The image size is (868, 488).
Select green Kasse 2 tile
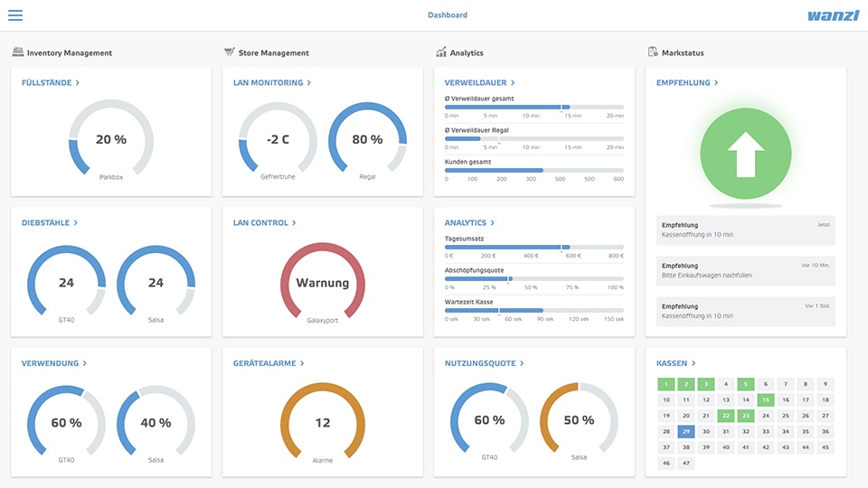[686, 384]
